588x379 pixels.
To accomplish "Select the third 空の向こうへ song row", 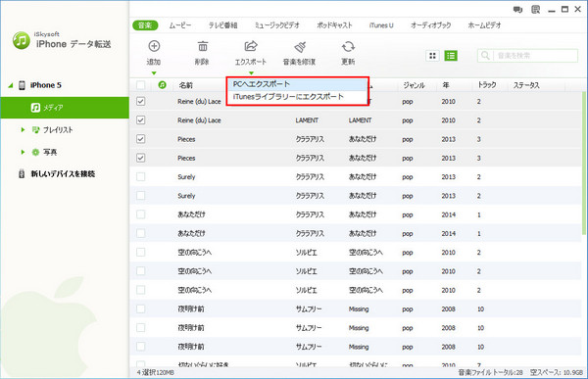I will pyautogui.click(x=356, y=290).
